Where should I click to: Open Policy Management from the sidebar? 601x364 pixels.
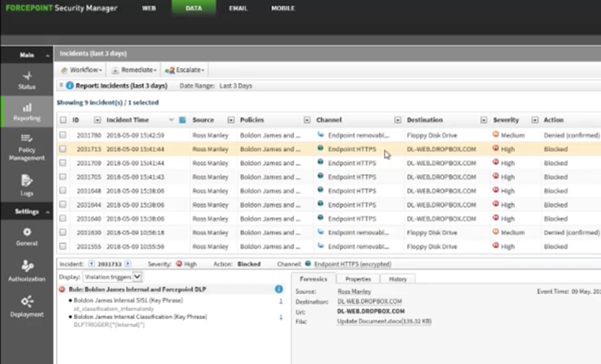26,147
